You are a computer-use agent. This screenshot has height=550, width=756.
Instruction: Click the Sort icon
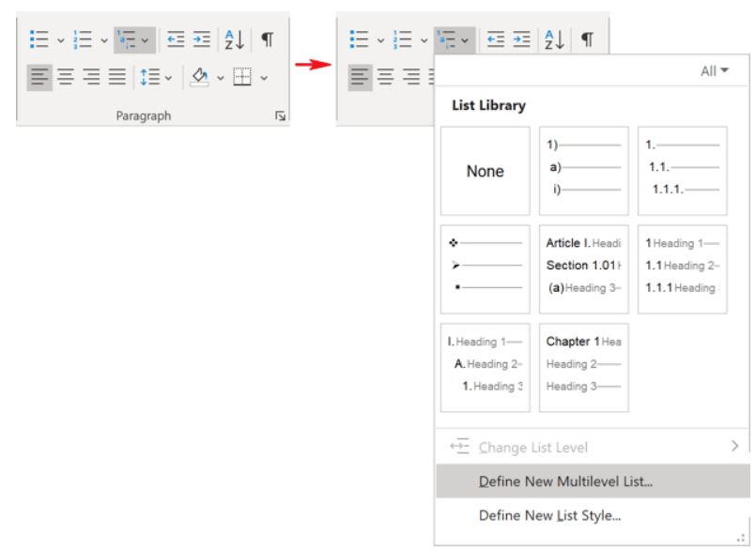(233, 38)
